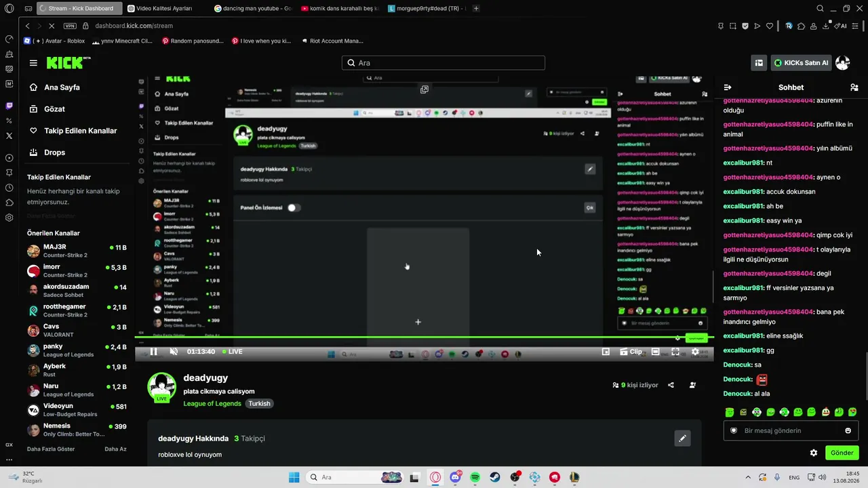Share the deadyugy stream
Image resolution: width=868 pixels, height=488 pixels.
tap(671, 385)
